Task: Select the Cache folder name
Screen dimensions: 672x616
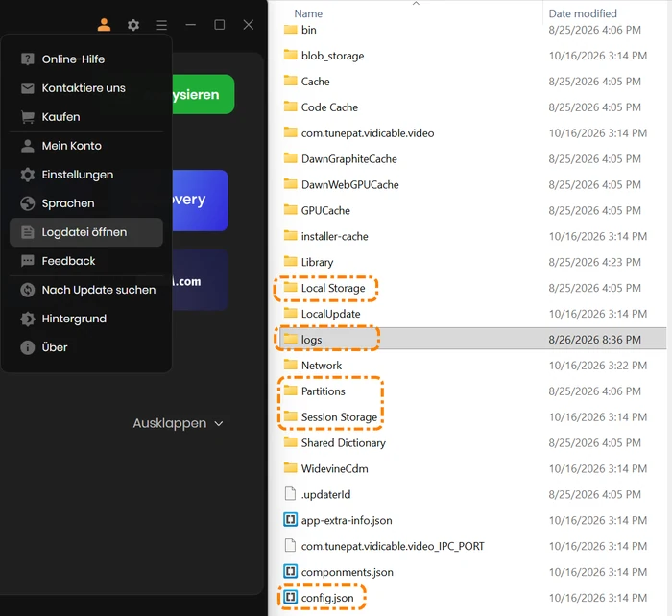Action: 316,82
